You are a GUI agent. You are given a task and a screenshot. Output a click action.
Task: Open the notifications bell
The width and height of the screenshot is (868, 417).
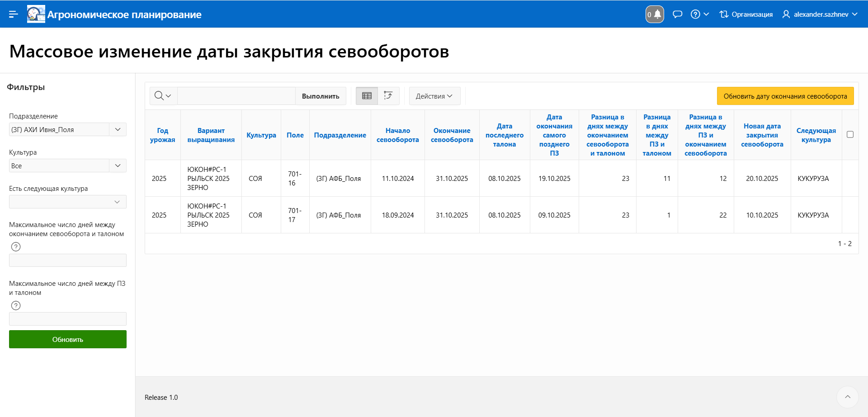(655, 14)
